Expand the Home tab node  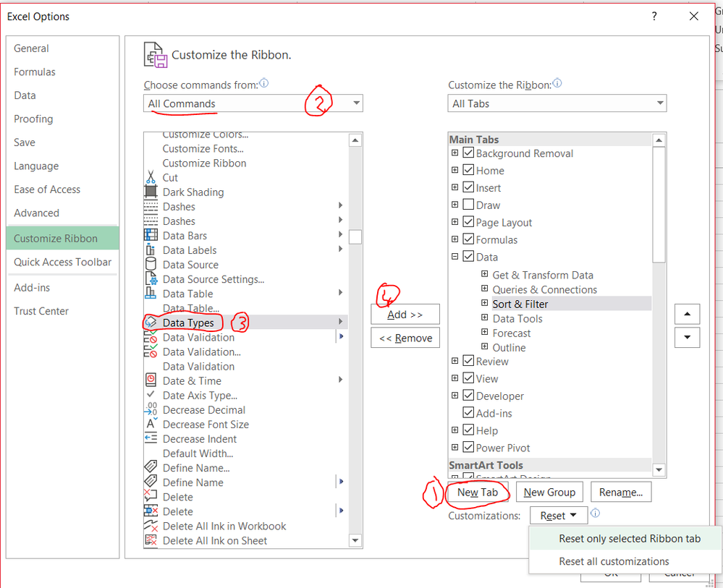tap(454, 170)
